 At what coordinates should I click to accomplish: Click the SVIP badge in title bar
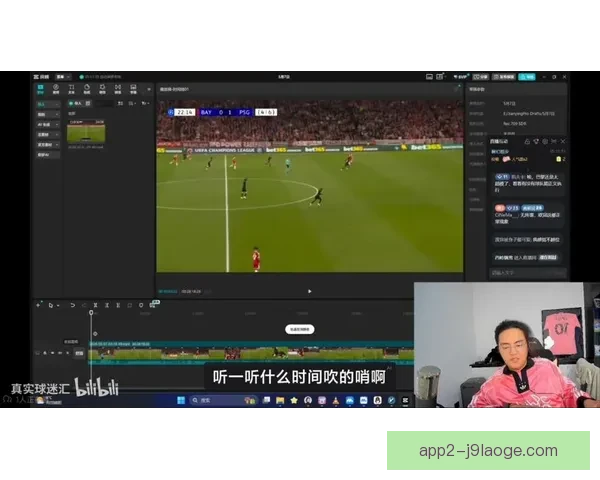point(461,77)
